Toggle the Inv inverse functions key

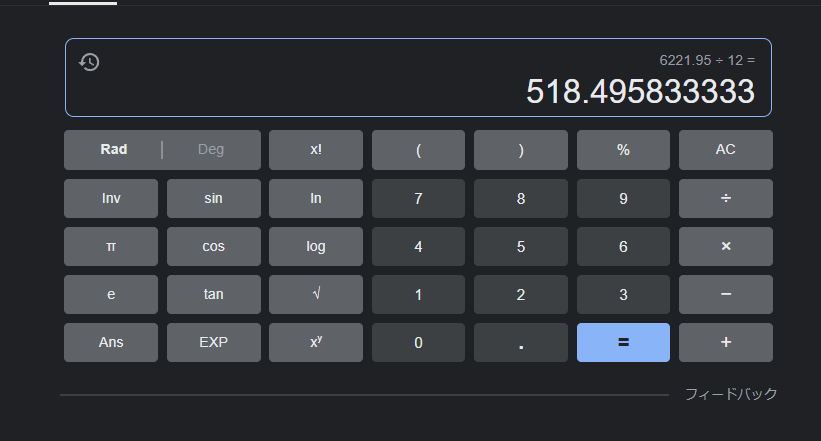coord(111,198)
